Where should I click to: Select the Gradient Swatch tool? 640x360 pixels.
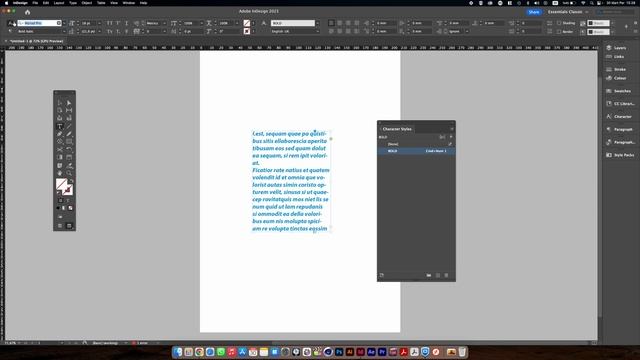coord(60,158)
